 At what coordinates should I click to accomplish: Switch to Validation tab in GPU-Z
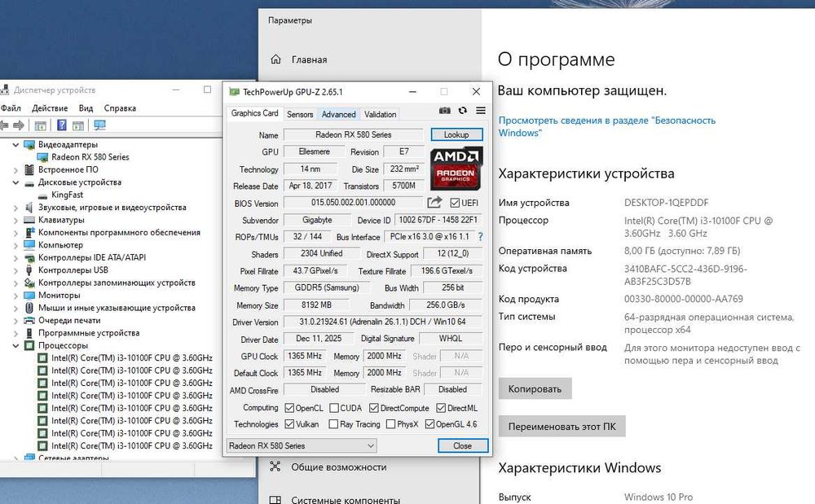380,114
